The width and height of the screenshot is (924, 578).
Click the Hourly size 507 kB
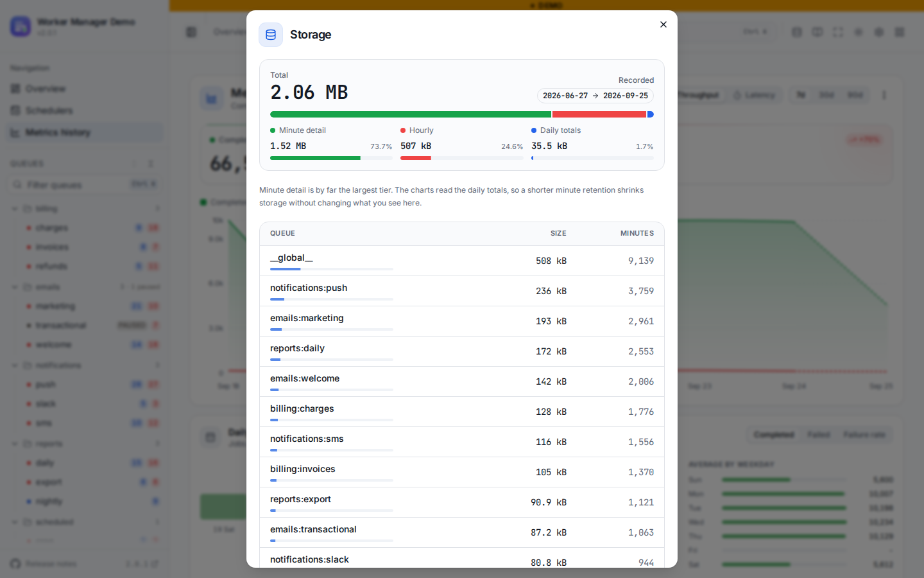point(416,146)
